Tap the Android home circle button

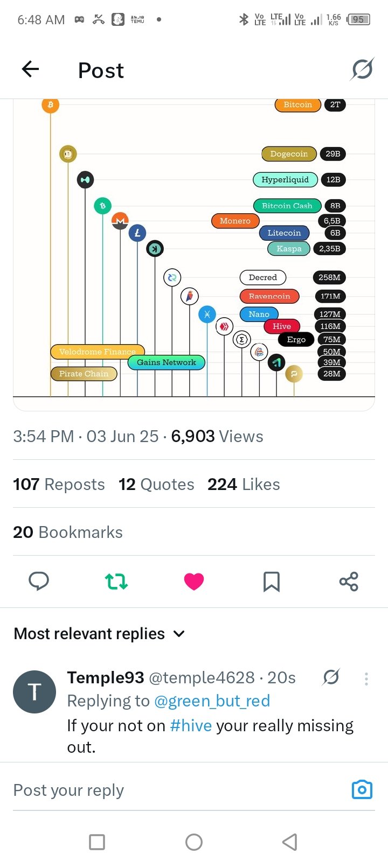tap(194, 842)
